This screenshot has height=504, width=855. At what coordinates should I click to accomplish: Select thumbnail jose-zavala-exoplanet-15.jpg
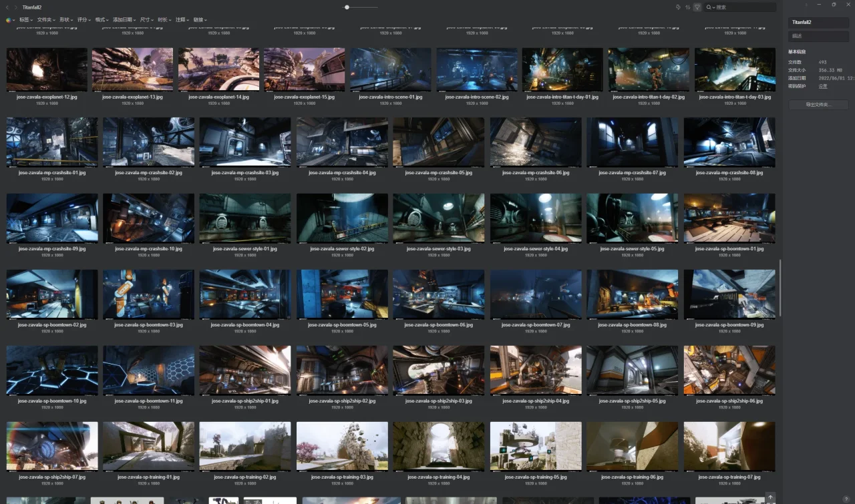tap(305, 69)
